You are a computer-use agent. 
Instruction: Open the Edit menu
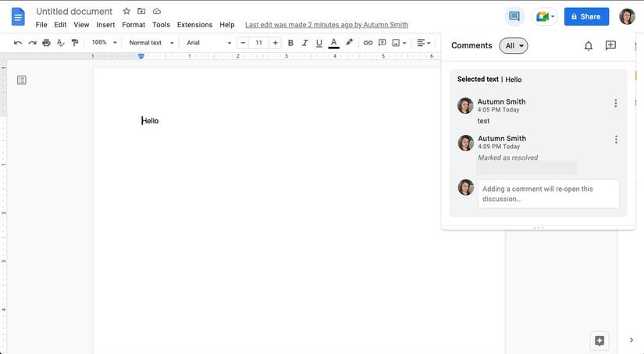point(60,25)
